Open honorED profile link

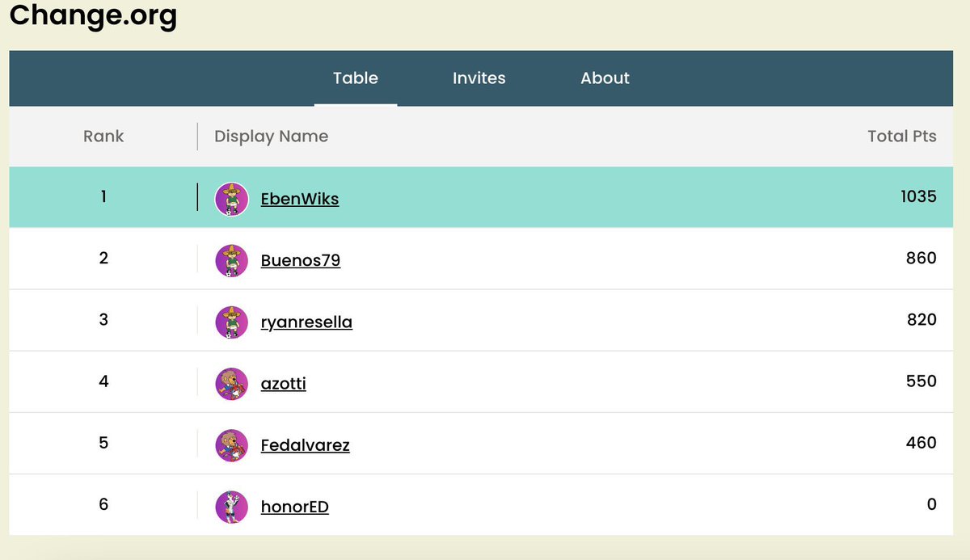[295, 507]
